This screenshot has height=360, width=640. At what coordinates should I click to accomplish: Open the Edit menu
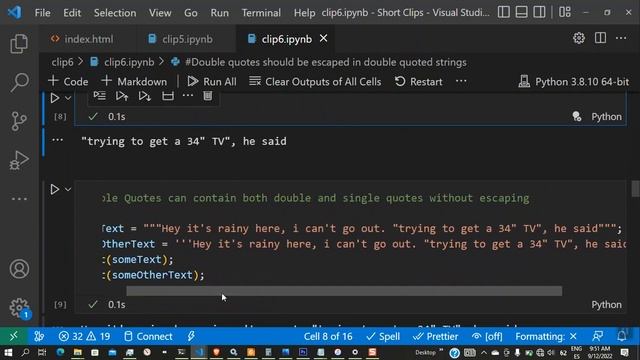[72, 13]
